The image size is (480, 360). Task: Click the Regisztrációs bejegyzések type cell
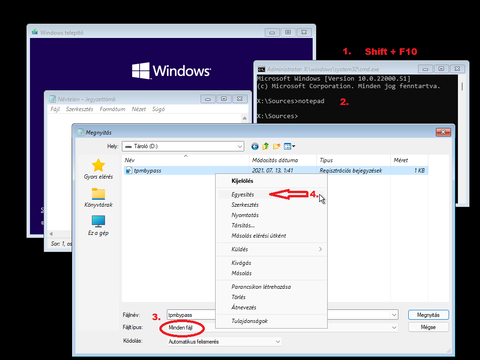(351, 171)
